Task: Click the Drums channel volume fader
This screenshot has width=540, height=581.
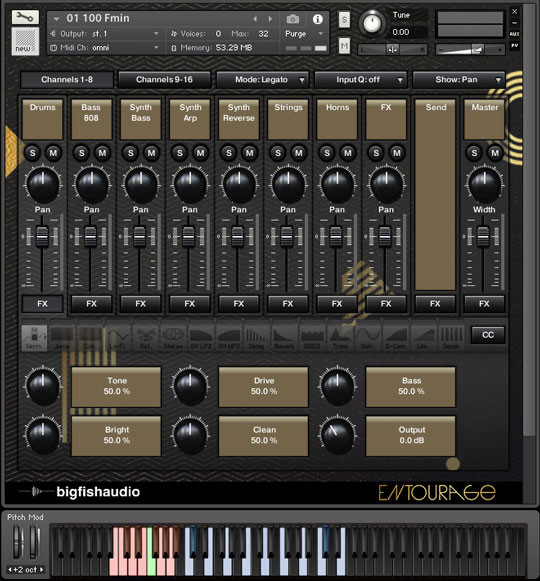Action: [42, 236]
